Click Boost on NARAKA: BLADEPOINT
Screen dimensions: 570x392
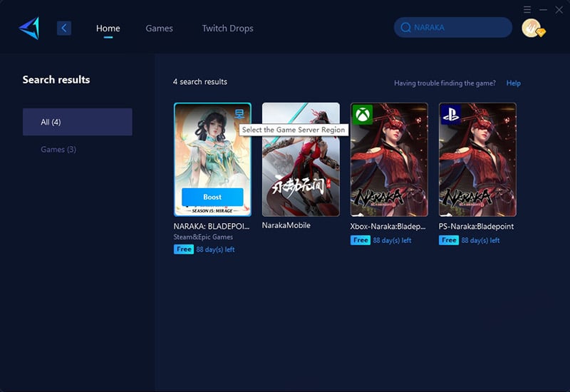coord(212,197)
